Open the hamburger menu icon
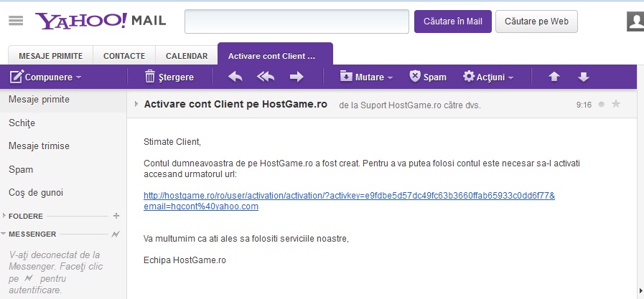This screenshot has width=644, height=299. pos(16,21)
